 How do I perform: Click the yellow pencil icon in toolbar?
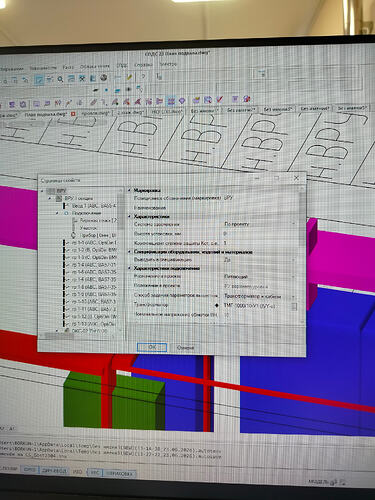click(129, 77)
